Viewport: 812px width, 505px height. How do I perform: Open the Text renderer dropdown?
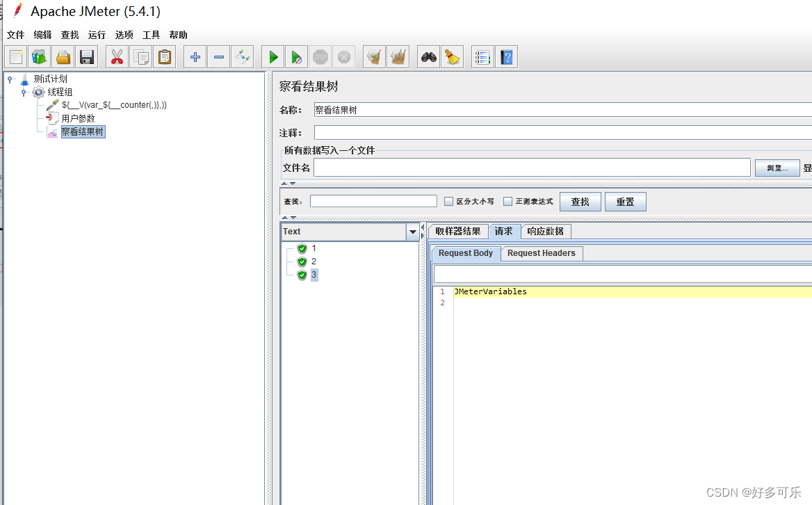click(413, 232)
